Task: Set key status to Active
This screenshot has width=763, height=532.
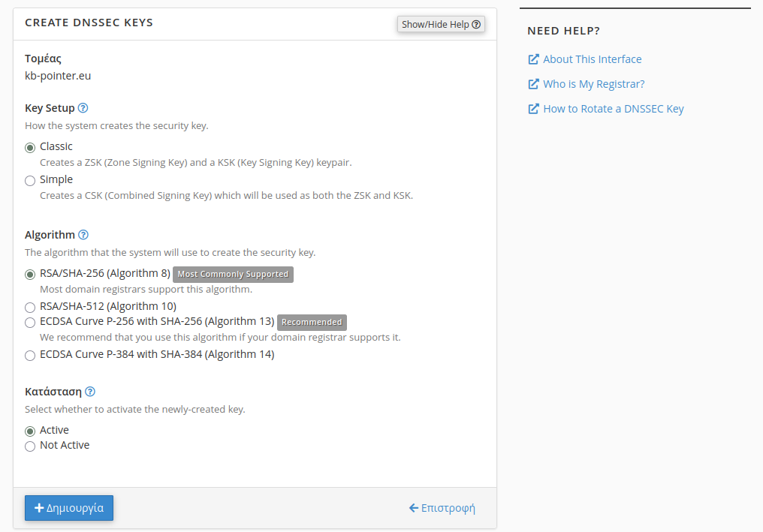Action: point(30,431)
